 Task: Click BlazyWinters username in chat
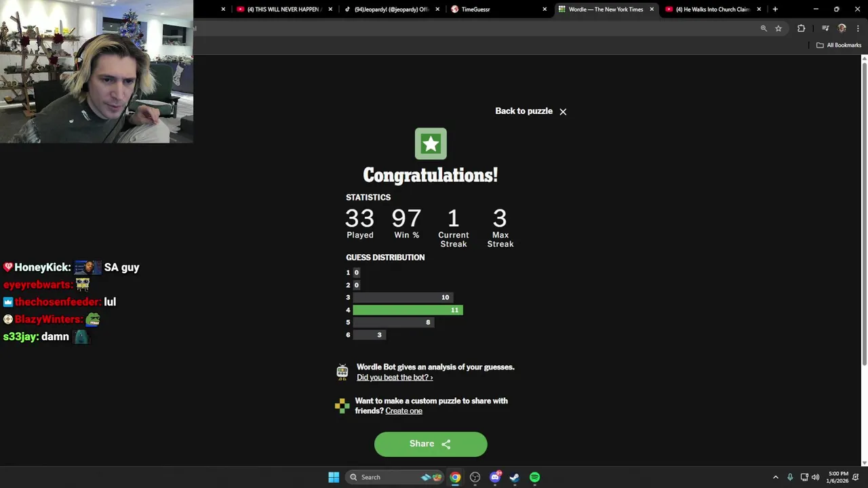click(x=48, y=319)
